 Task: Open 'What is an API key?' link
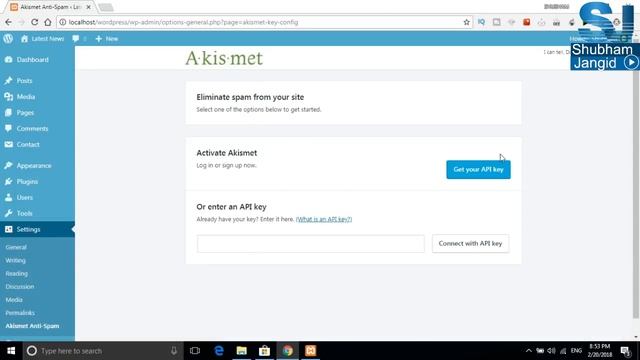pyautogui.click(x=324, y=219)
